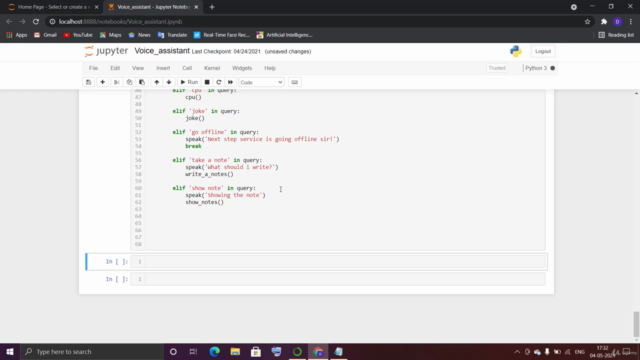
Task: Click the address bar URL
Action: point(120,22)
